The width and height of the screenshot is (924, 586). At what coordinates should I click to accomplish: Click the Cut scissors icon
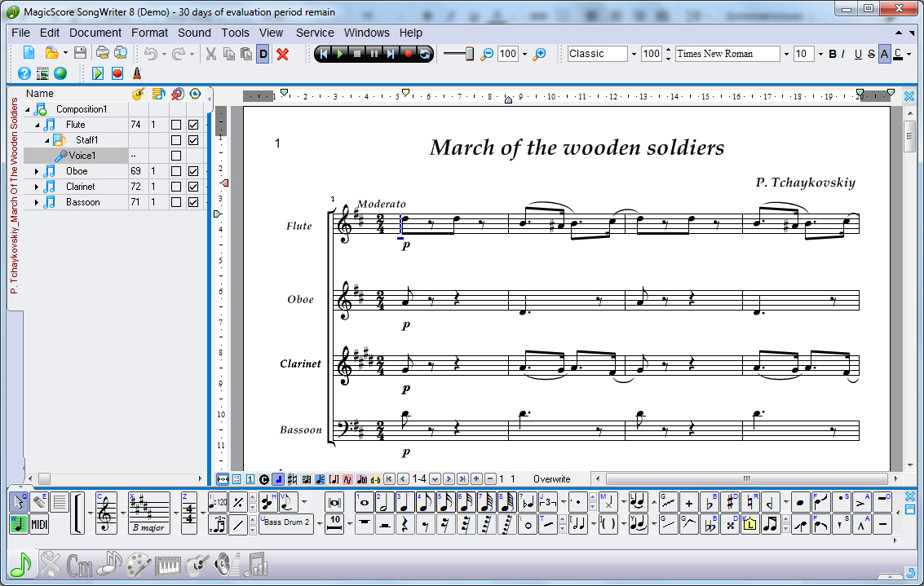pyautogui.click(x=210, y=54)
